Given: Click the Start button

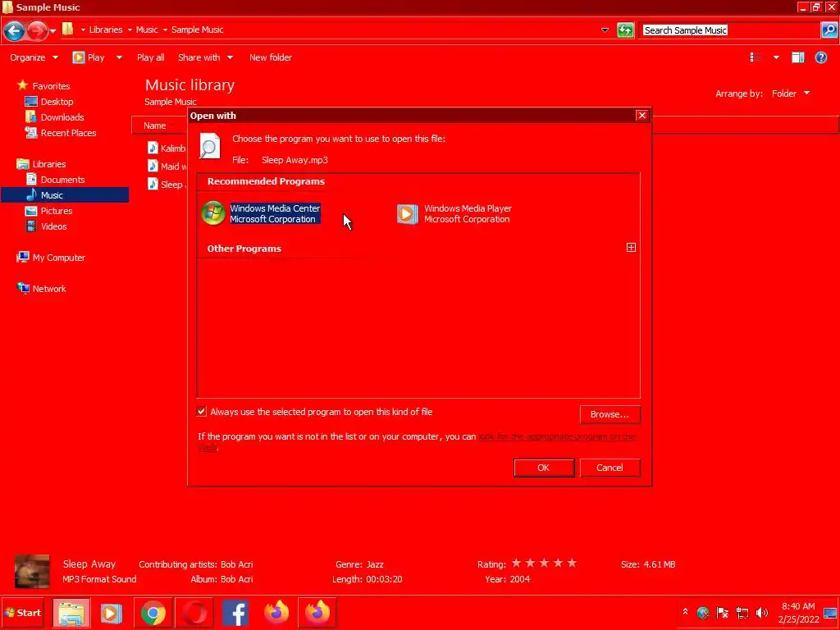Looking at the screenshot, I should pyautogui.click(x=22, y=613).
